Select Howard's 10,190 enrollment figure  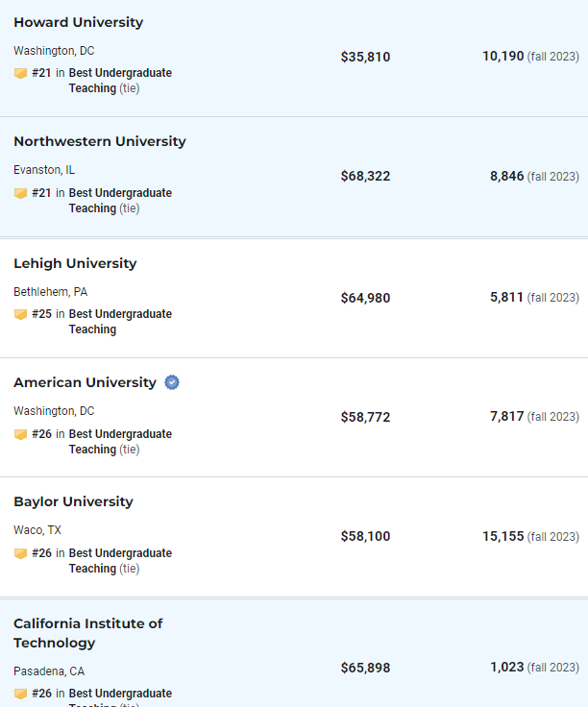(502, 56)
